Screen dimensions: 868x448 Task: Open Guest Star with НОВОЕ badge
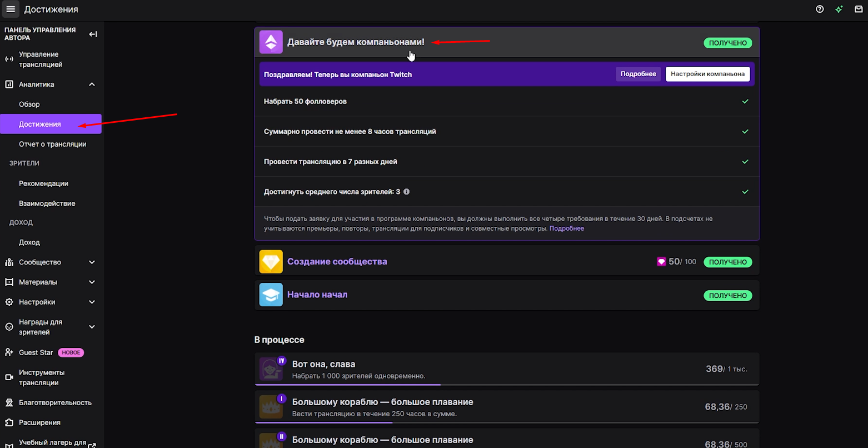point(51,352)
